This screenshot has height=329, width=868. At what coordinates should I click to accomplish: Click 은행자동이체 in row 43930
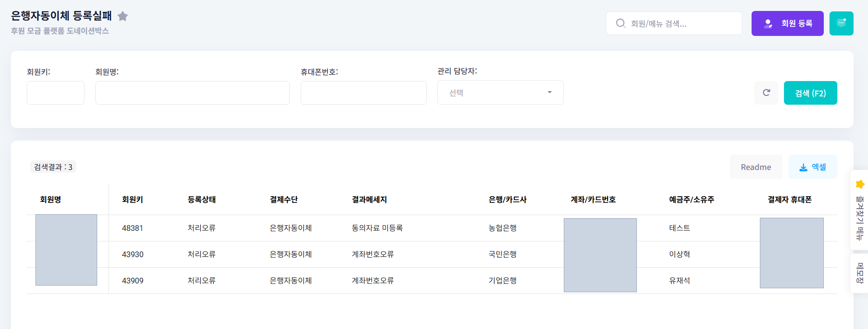291,255
